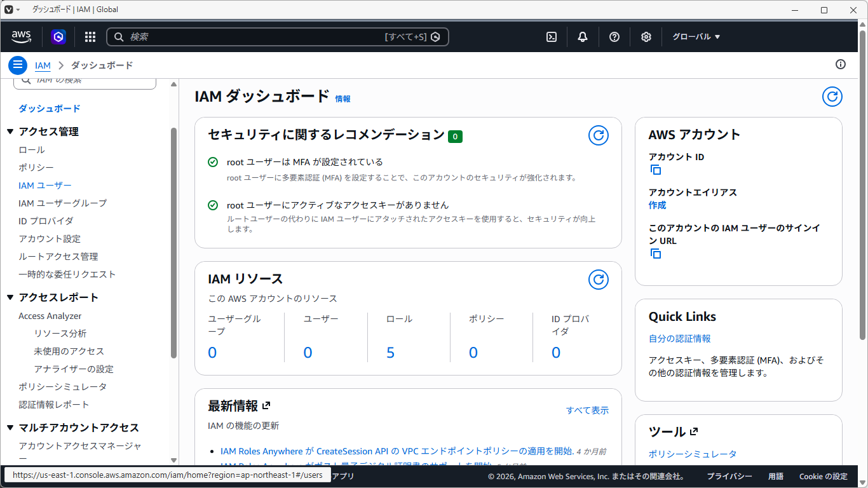Click the AWS logo home icon
Image resolution: width=868 pixels, height=488 pixels.
22,37
